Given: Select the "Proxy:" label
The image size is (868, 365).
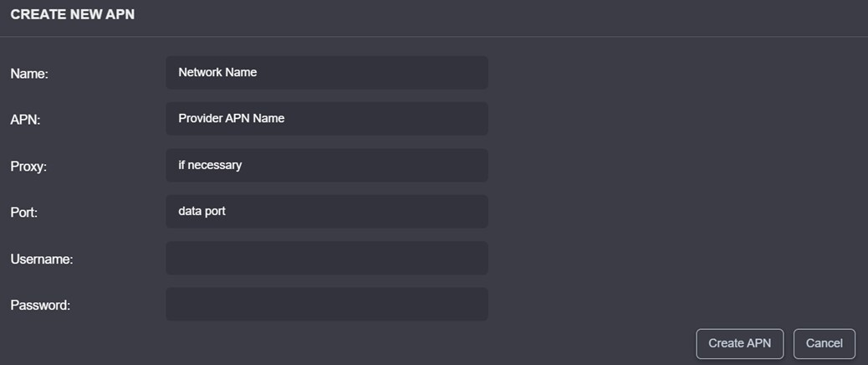Looking at the screenshot, I should pos(28,167).
